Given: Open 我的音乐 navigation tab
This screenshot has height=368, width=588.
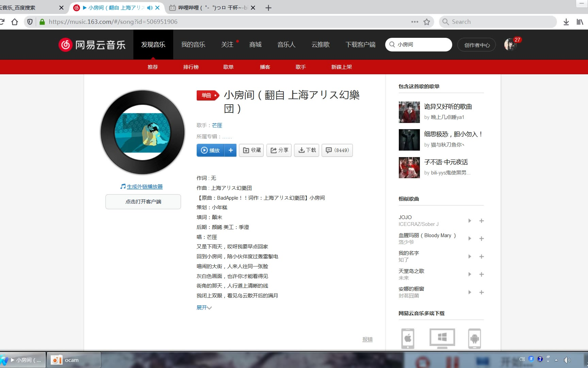Looking at the screenshot, I should (193, 45).
